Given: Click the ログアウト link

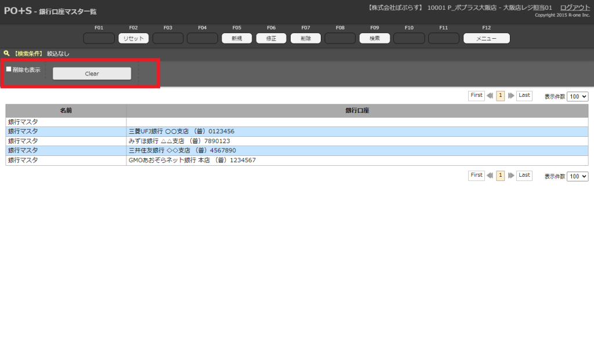Looking at the screenshot, I should [x=575, y=8].
